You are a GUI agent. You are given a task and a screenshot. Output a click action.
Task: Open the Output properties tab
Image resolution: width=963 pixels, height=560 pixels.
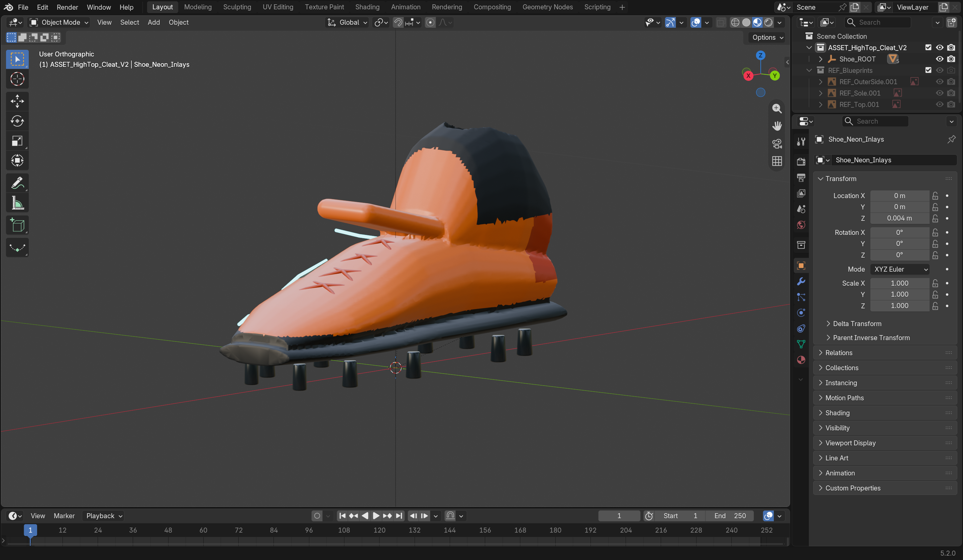point(801,178)
